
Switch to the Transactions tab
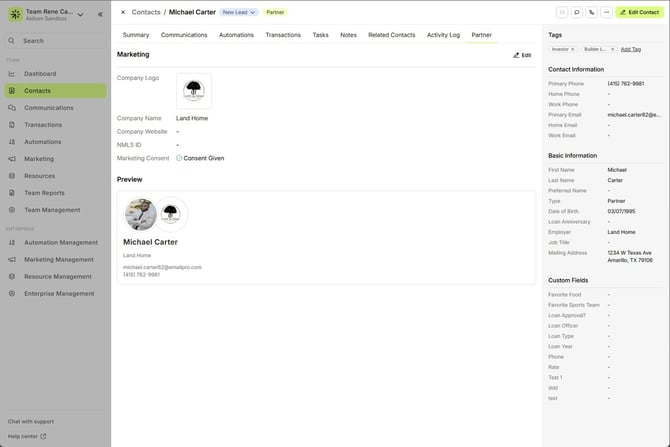tap(283, 35)
